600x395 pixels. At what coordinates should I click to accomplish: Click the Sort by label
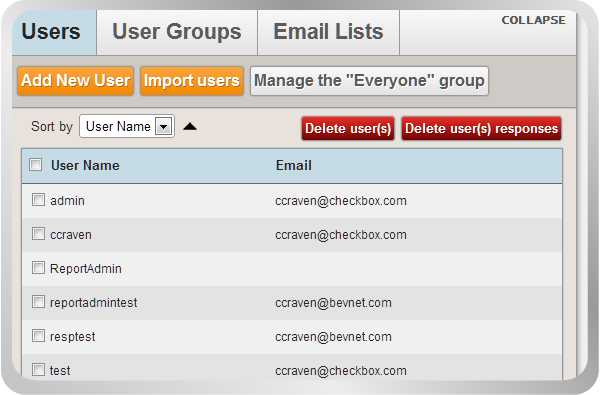coord(52,126)
